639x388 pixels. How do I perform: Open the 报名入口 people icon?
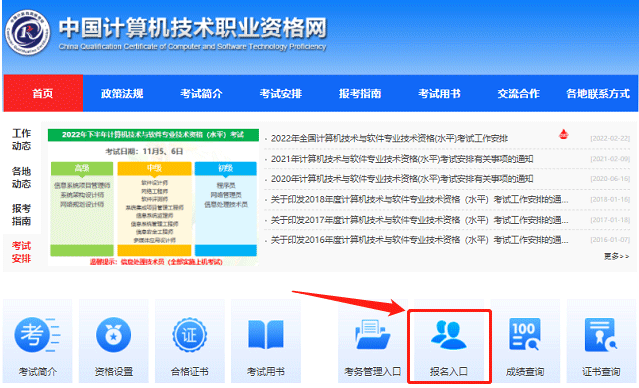point(449,335)
